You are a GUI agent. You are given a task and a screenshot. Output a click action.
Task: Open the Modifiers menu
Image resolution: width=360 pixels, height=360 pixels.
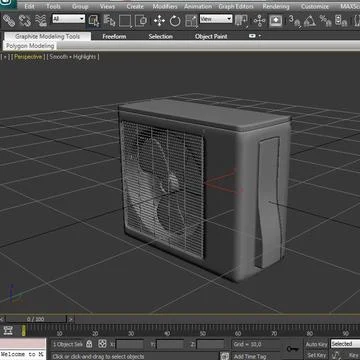click(x=165, y=6)
